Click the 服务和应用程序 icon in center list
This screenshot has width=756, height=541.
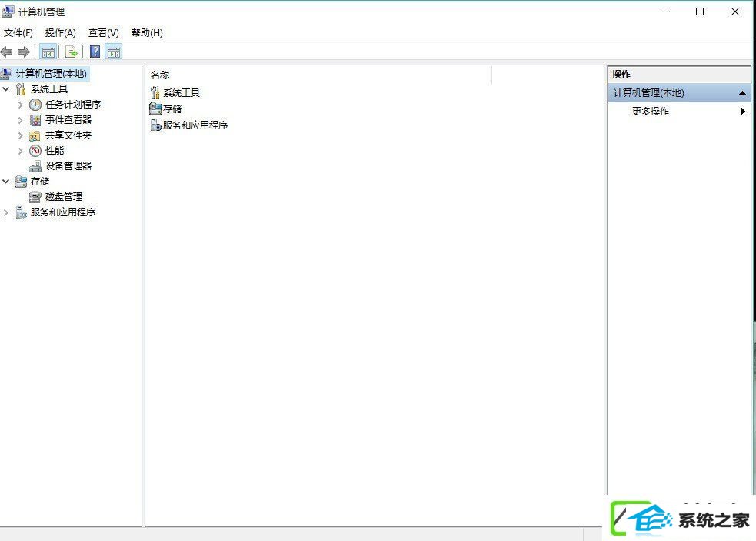155,125
